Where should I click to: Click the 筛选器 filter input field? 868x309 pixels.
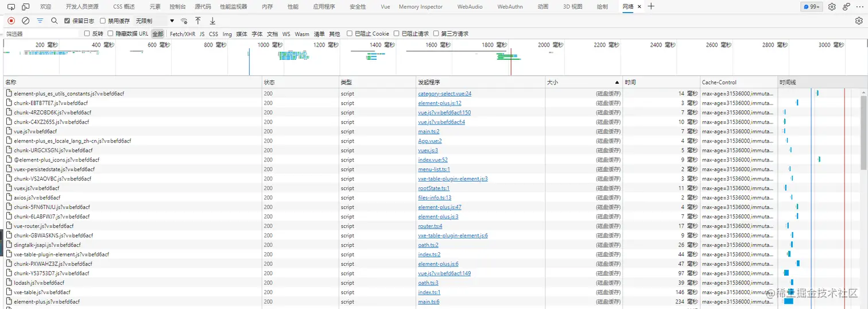point(41,34)
